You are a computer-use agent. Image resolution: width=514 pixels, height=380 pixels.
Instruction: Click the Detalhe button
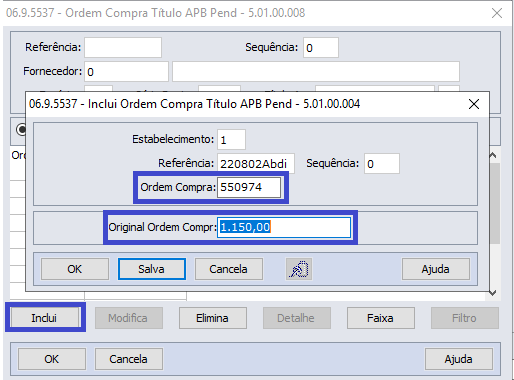tap(297, 318)
